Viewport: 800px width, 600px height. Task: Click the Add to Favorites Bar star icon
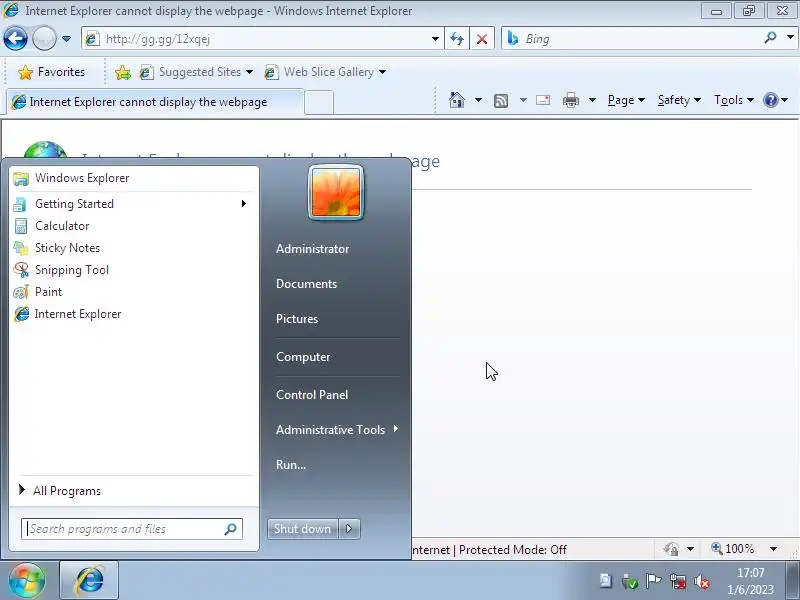(122, 72)
